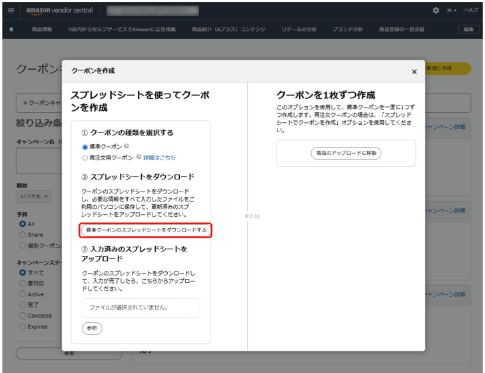Open the 開始 いつでも dropdown

click(34, 196)
